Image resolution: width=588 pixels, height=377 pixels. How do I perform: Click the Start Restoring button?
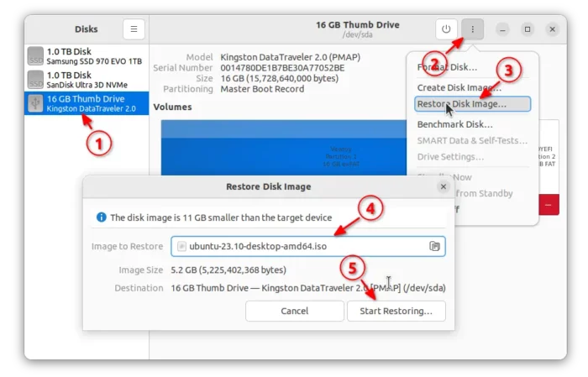(396, 311)
